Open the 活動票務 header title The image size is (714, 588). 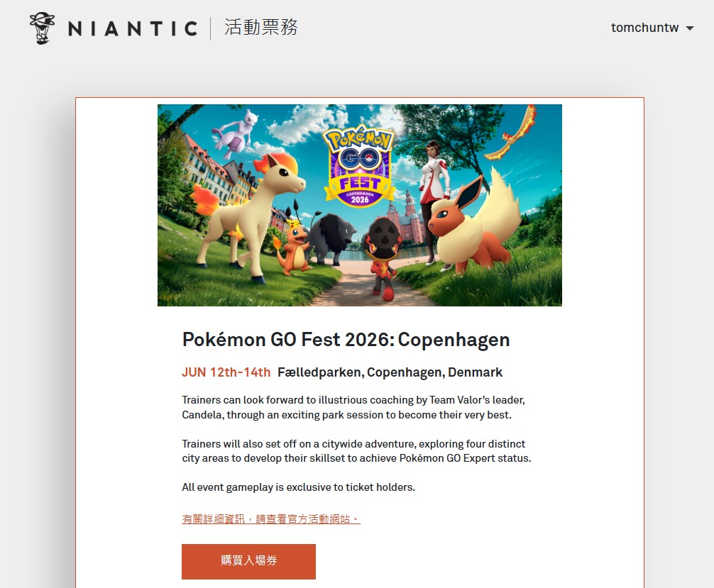pyautogui.click(x=261, y=27)
